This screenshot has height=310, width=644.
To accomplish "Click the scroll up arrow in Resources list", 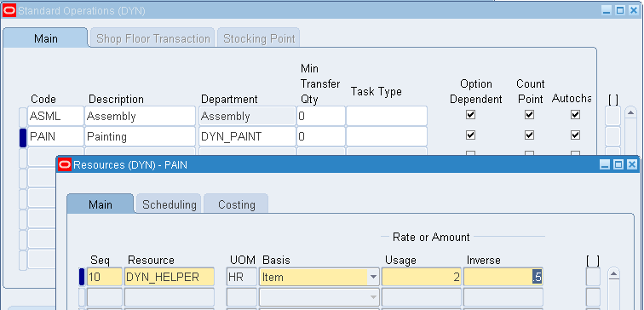I will click(x=613, y=274).
